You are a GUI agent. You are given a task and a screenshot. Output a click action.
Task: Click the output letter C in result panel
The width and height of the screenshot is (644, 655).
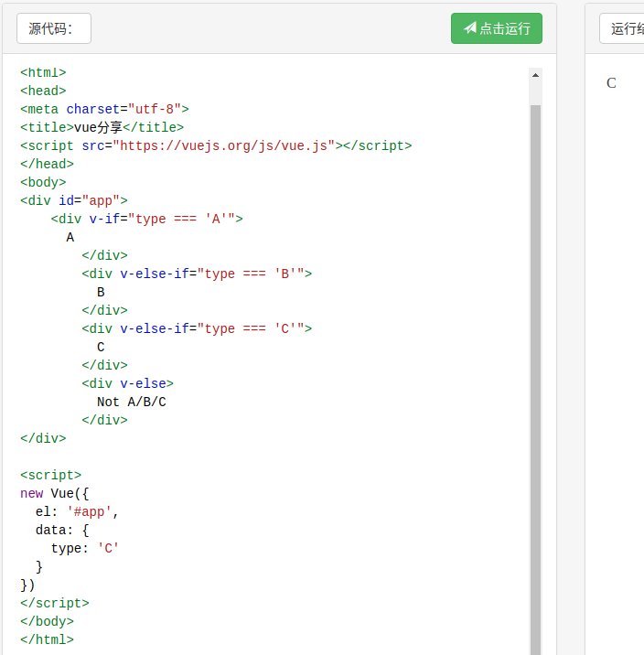pos(611,82)
